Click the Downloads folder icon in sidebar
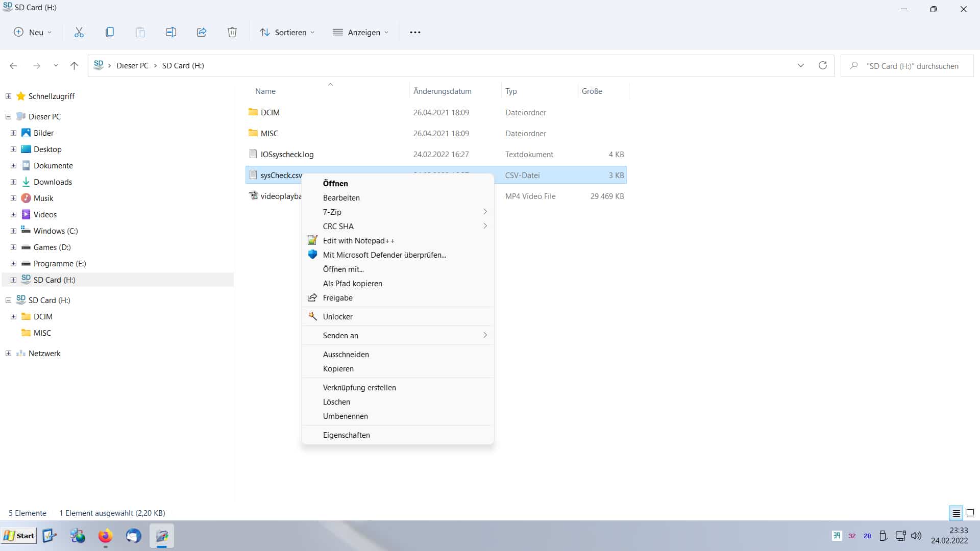The height and width of the screenshot is (551, 980). click(26, 182)
